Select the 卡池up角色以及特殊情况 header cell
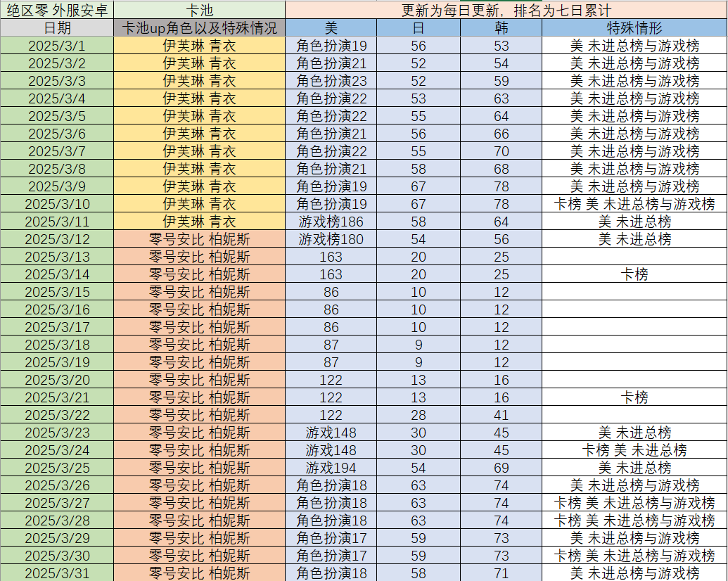Image resolution: width=728 pixels, height=581 pixels. 199,27
